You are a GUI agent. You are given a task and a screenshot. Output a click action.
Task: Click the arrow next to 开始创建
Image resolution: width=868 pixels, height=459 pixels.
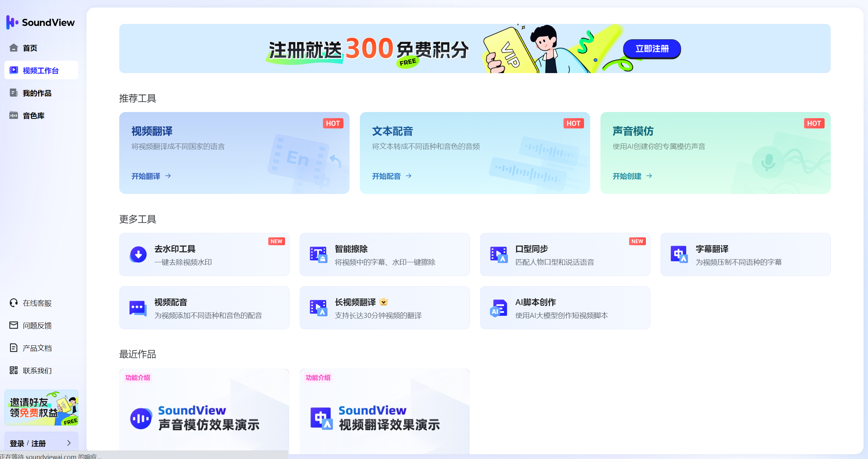[649, 176]
